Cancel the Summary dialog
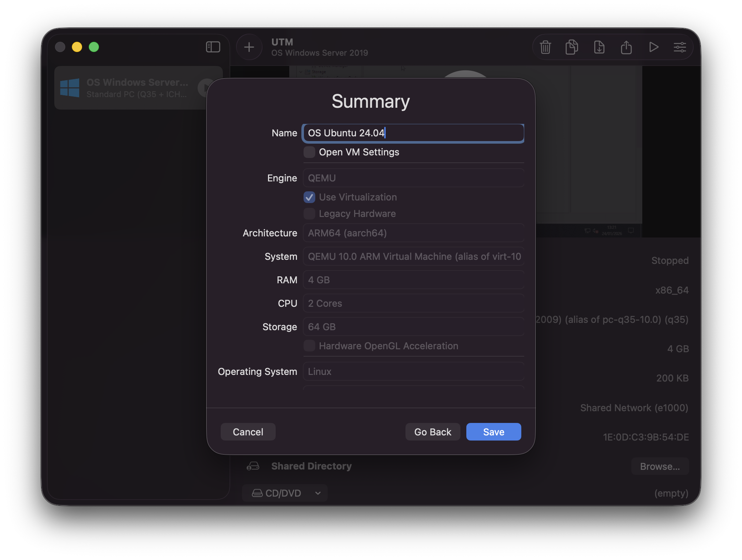The image size is (742, 560). [248, 432]
